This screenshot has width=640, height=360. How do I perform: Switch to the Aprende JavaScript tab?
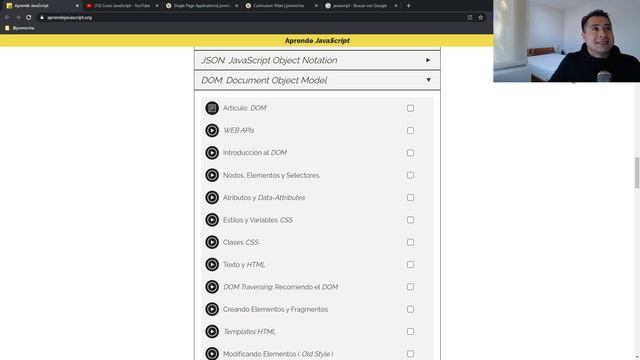(41, 6)
